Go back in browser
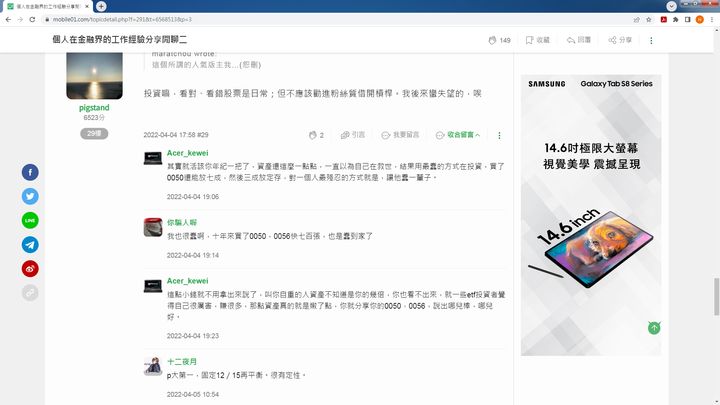 coord(8,19)
